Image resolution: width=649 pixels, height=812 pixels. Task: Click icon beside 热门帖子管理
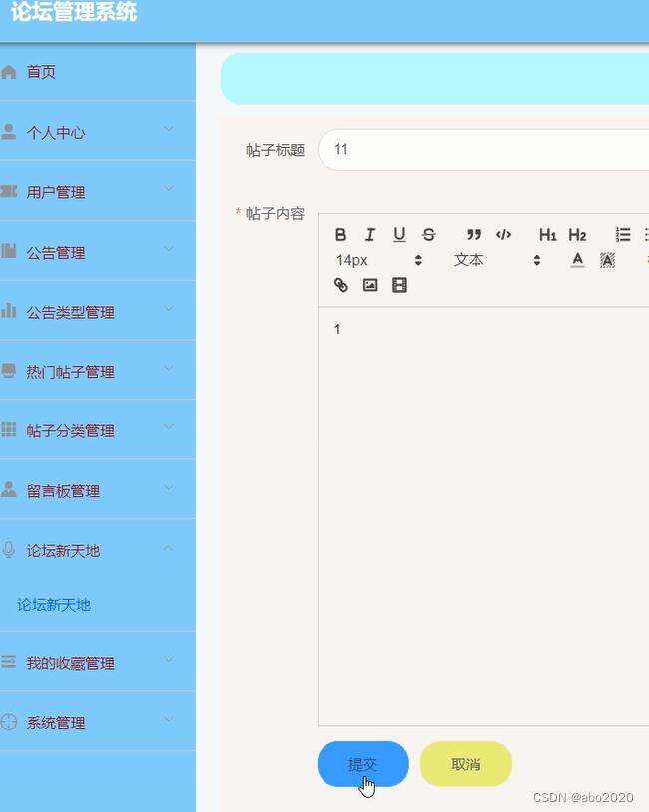click(8, 370)
